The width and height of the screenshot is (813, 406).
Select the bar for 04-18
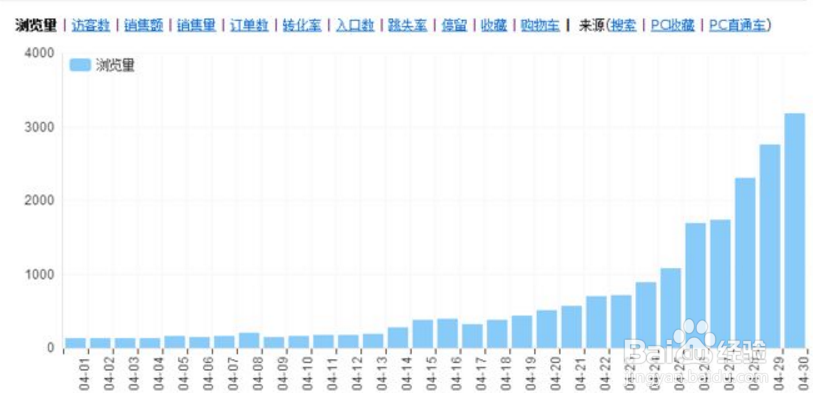[497, 333]
